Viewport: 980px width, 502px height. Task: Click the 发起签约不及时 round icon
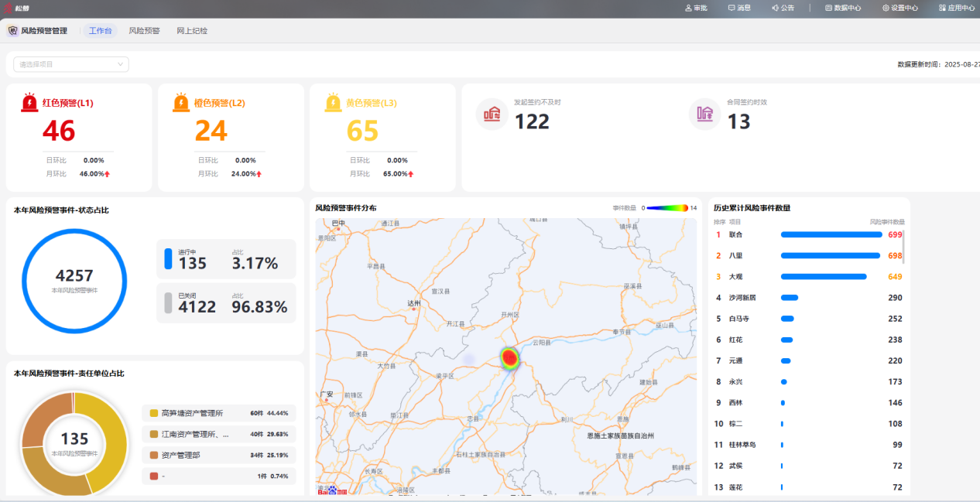click(492, 114)
